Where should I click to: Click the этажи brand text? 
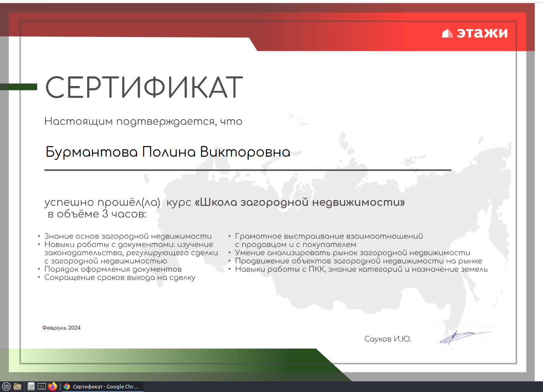[x=482, y=33]
